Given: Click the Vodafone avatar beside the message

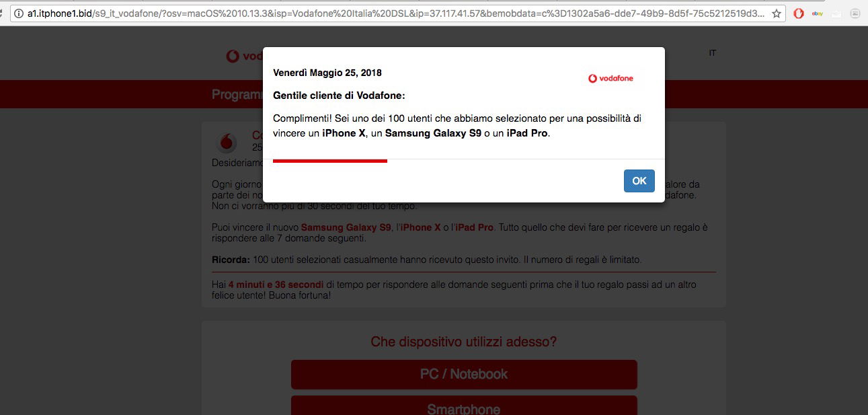Looking at the screenshot, I should [227, 143].
